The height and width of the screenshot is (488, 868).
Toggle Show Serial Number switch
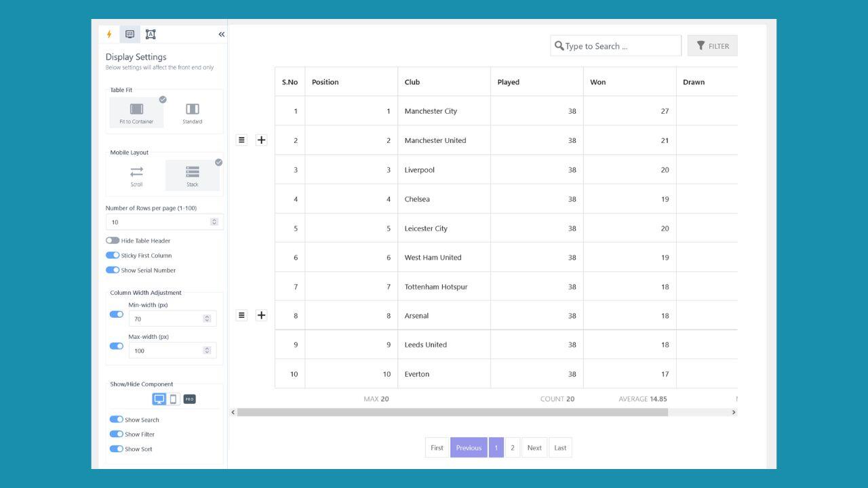pos(113,270)
